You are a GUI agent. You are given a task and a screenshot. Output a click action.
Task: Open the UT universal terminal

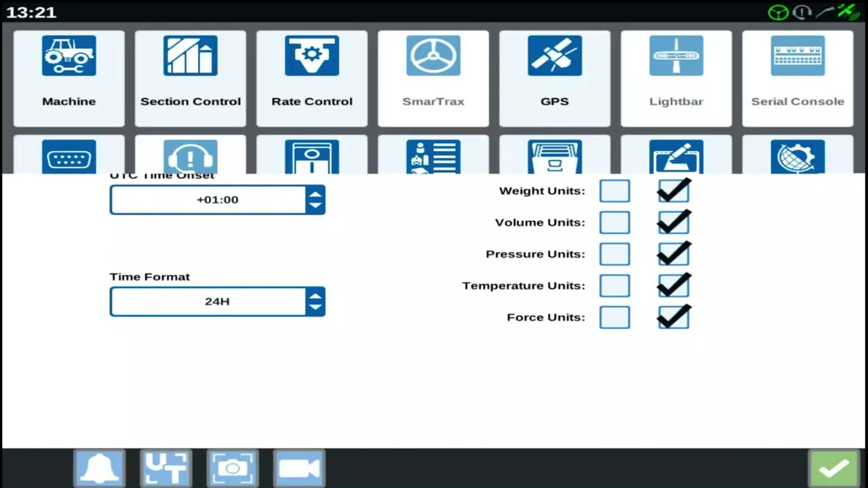coord(166,468)
